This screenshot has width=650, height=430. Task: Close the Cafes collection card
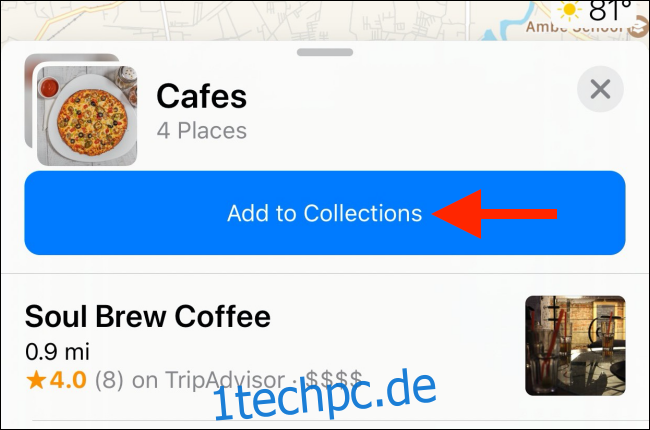click(600, 89)
